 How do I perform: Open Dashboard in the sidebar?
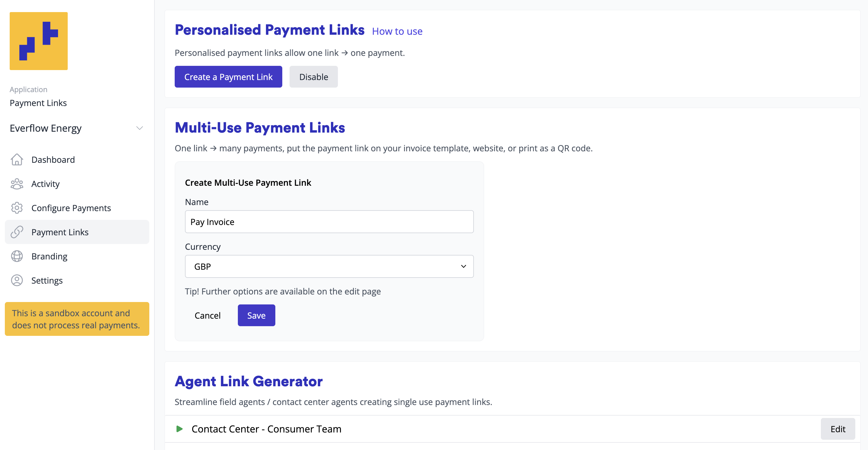53,160
